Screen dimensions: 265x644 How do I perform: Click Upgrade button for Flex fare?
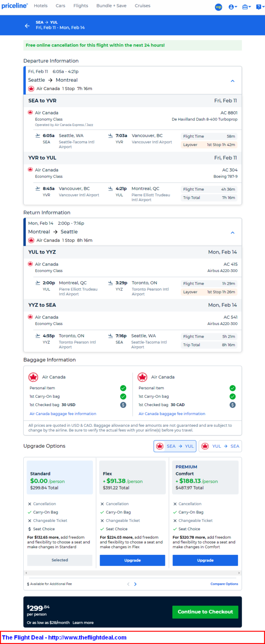[x=132, y=560]
